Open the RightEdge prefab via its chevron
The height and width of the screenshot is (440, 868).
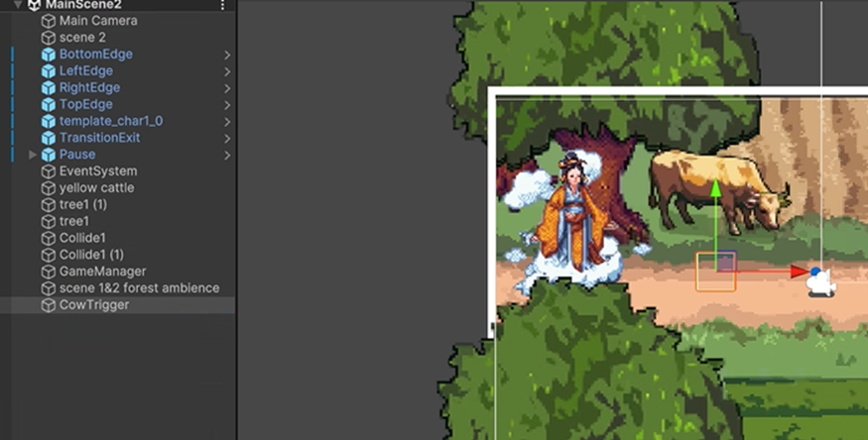227,88
